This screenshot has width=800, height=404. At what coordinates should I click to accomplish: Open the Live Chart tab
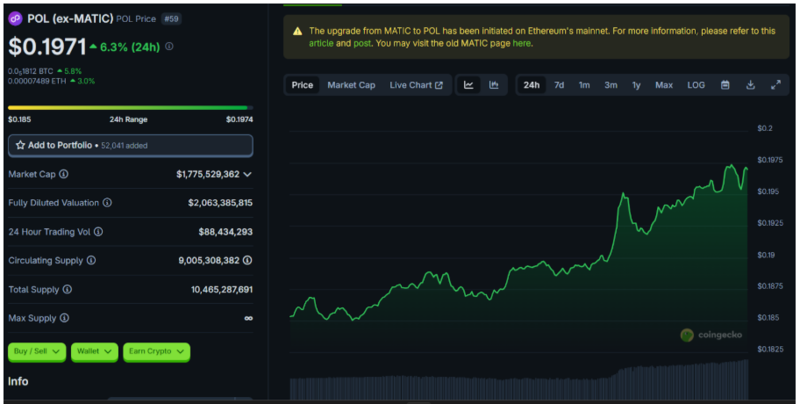click(x=417, y=85)
